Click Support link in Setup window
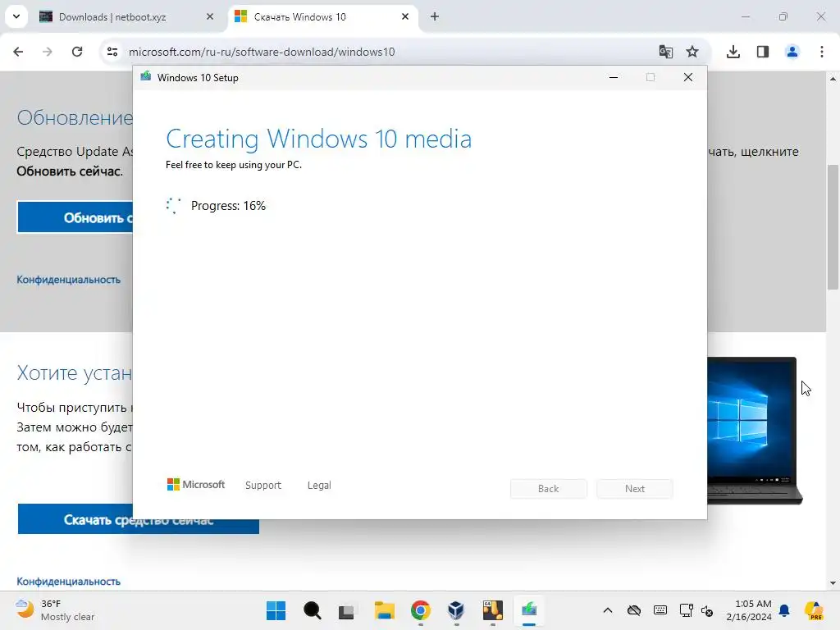This screenshot has width=840, height=630. tap(263, 485)
